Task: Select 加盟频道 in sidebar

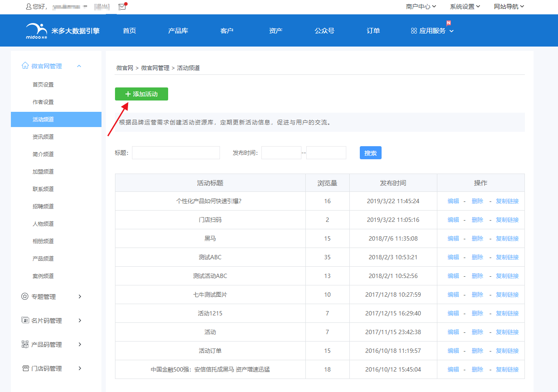Action: click(x=43, y=171)
